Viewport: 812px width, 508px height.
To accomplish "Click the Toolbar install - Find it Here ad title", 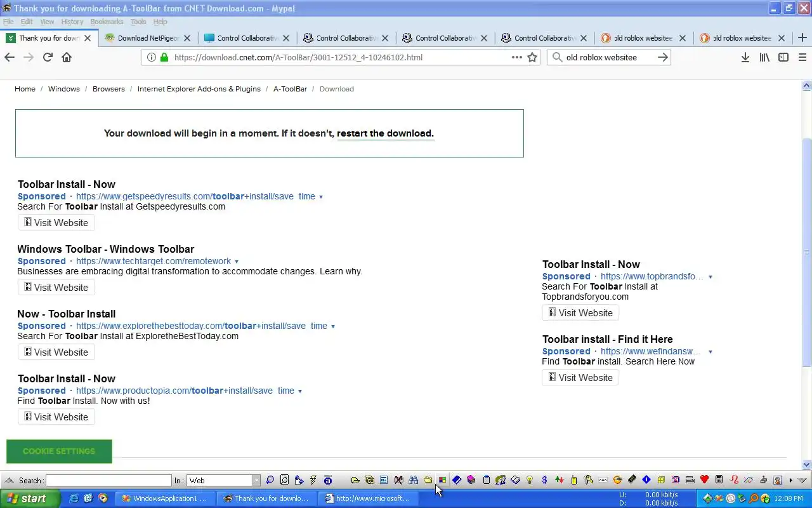I will tap(608, 339).
